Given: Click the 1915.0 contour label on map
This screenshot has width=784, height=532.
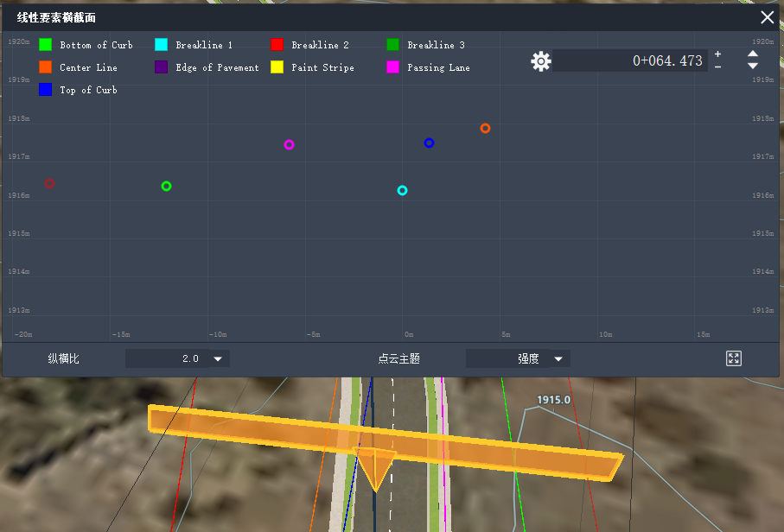Looking at the screenshot, I should pyautogui.click(x=553, y=400).
